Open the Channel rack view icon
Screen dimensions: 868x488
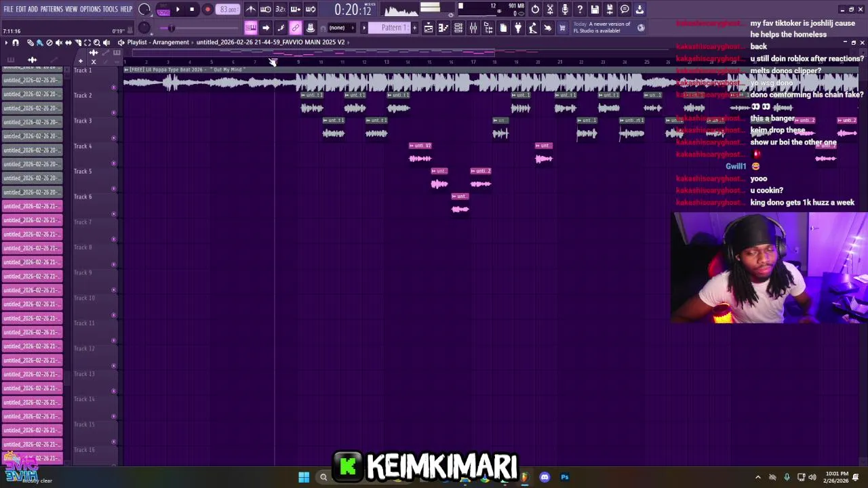tap(458, 28)
